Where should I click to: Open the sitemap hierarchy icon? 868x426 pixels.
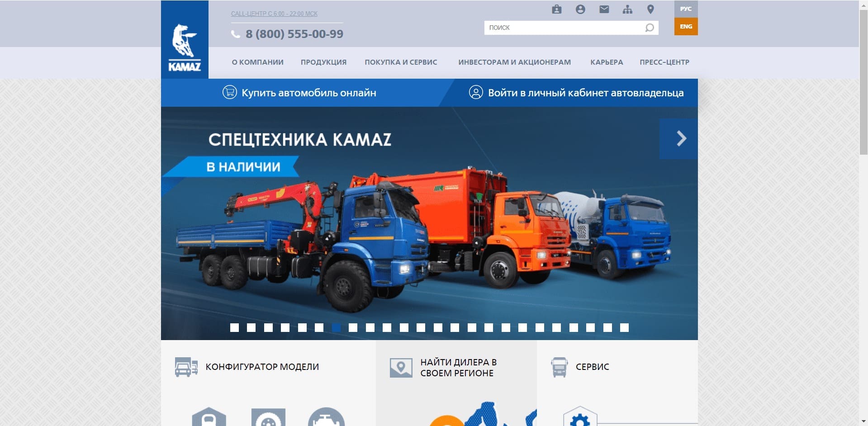pyautogui.click(x=627, y=9)
